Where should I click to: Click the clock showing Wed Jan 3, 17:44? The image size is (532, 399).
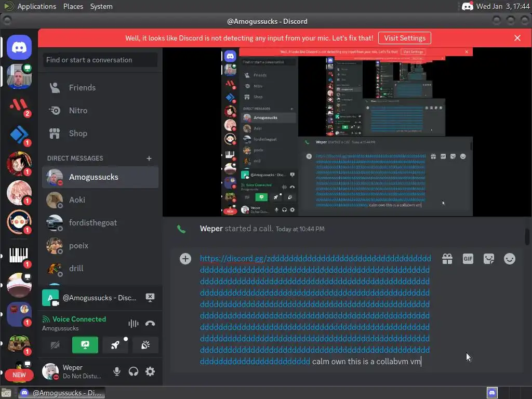point(502,6)
